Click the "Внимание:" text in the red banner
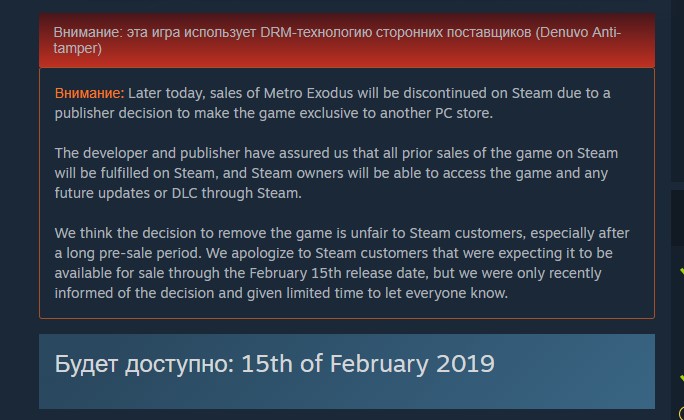The image size is (684, 420). (85, 33)
